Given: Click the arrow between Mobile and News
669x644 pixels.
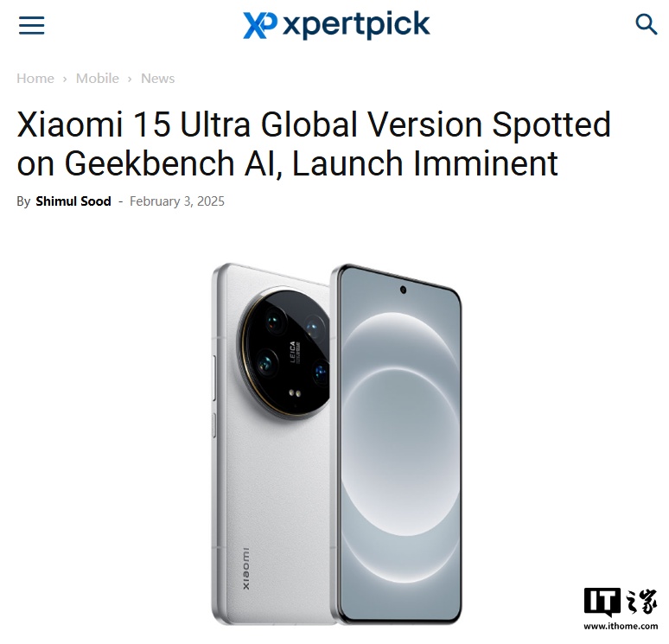Looking at the screenshot, I should pyautogui.click(x=130, y=80).
